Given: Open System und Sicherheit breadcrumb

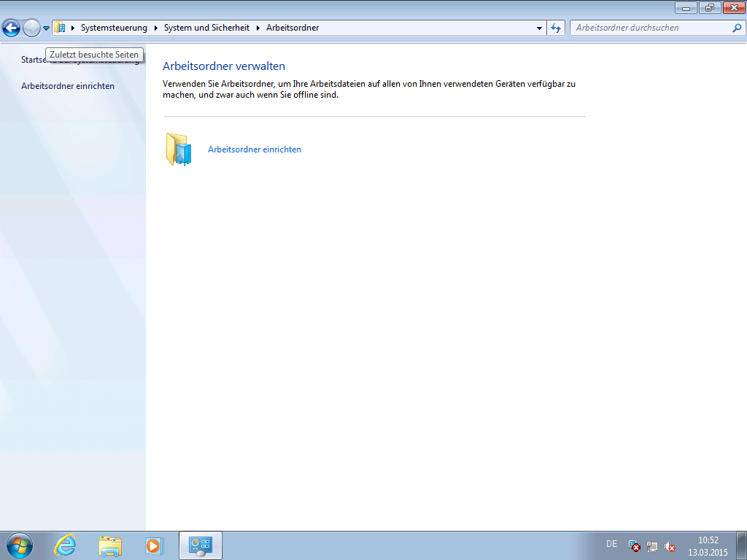Looking at the screenshot, I should [x=206, y=28].
